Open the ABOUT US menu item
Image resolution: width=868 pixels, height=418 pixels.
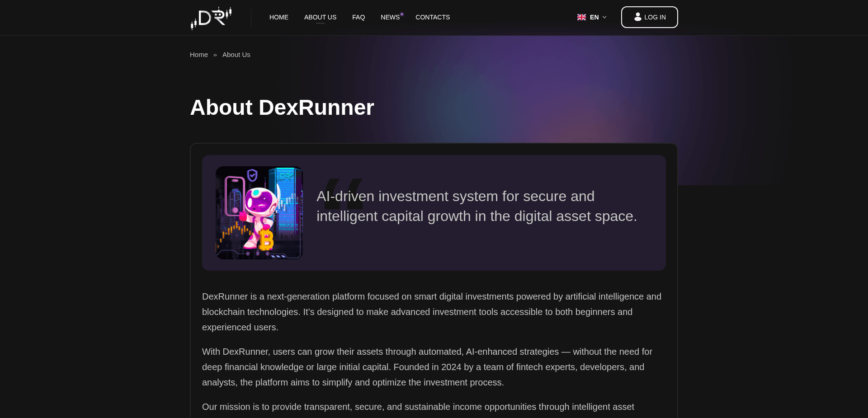click(x=320, y=17)
